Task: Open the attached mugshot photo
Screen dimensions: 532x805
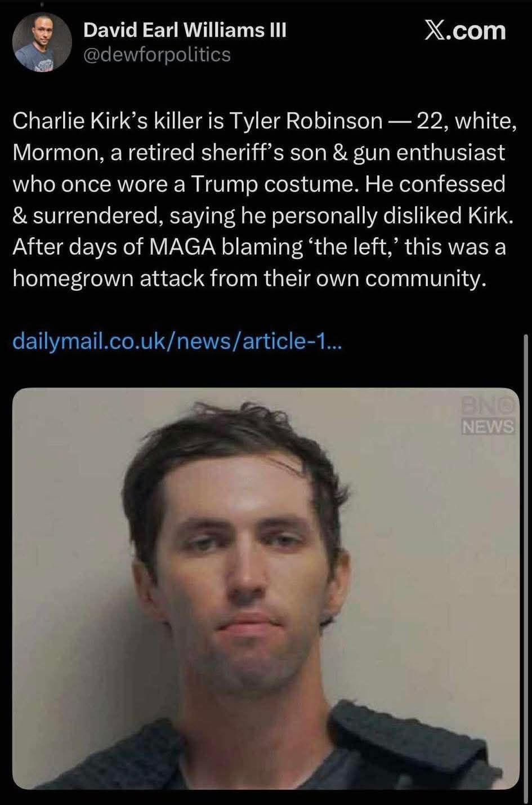Action: 266,589
